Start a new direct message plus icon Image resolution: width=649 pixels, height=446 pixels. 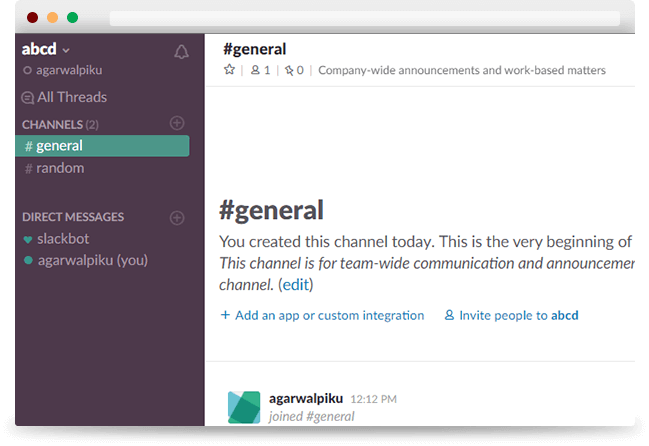pos(177,218)
